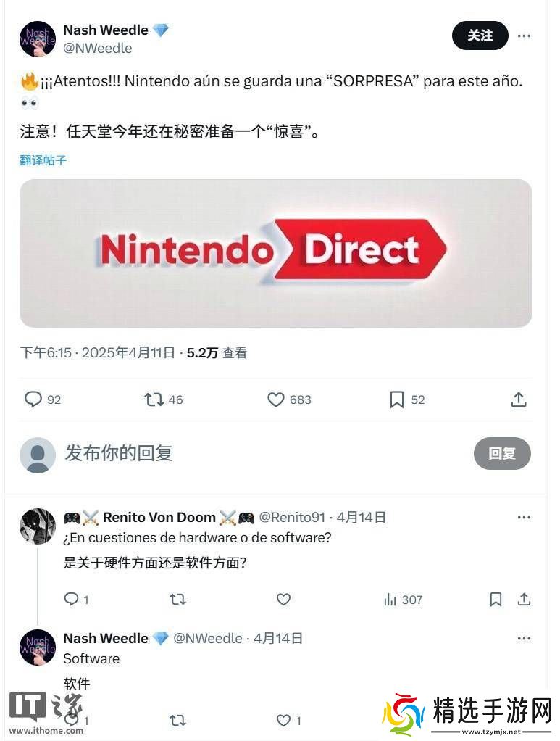Like the main post with 683 likes
560x741 pixels.
click(276, 400)
